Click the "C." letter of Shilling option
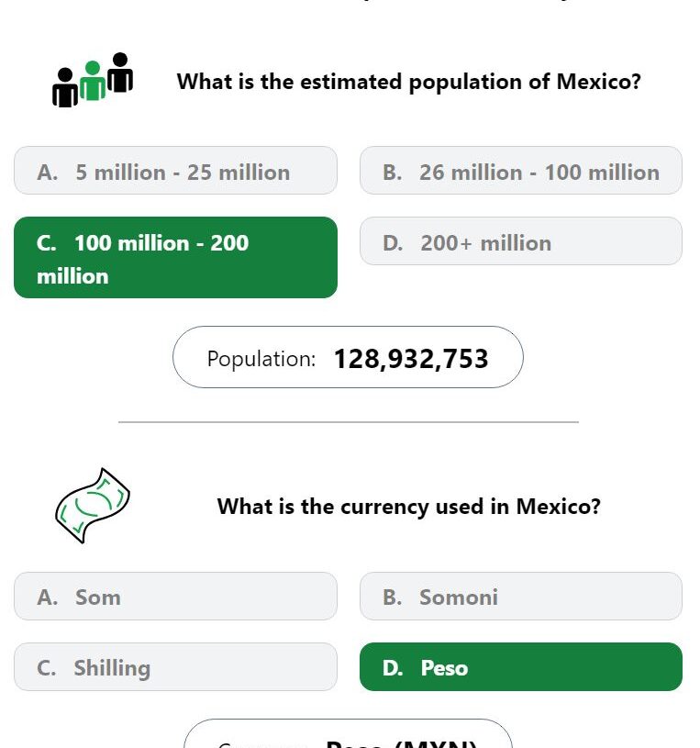 46,668
